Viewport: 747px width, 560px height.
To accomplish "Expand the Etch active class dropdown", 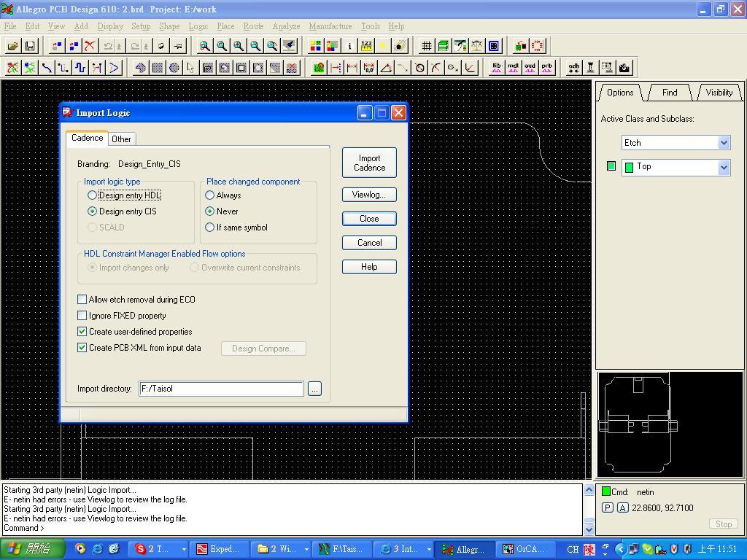I will click(724, 143).
